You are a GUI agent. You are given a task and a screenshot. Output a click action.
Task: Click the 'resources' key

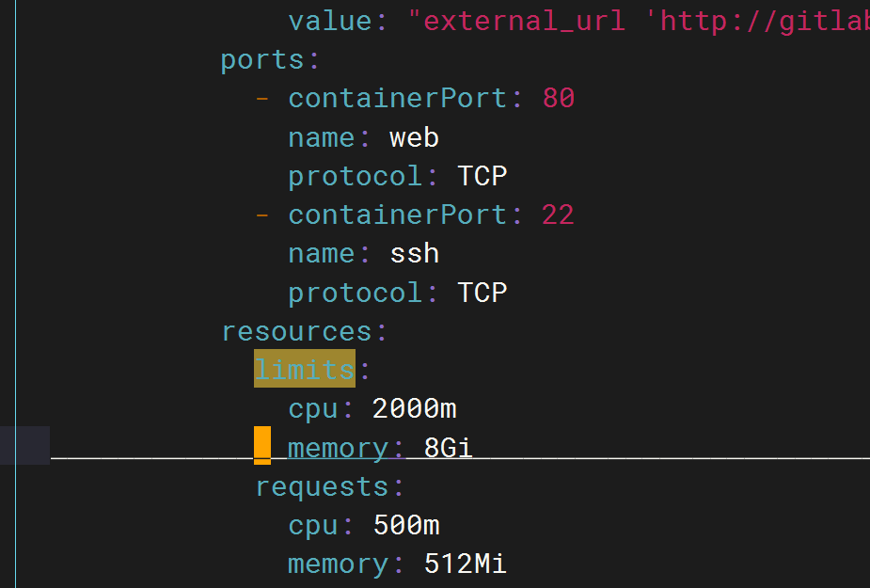point(297,331)
